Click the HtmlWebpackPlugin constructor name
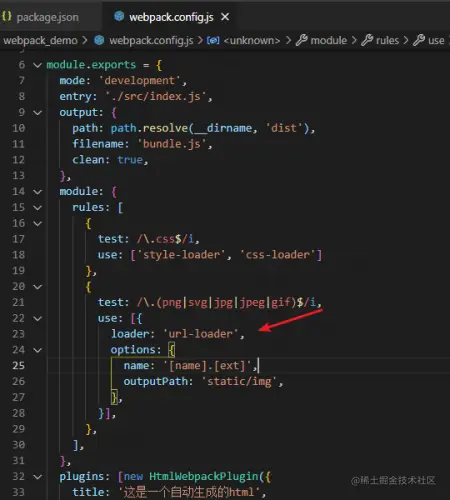 click(204, 477)
